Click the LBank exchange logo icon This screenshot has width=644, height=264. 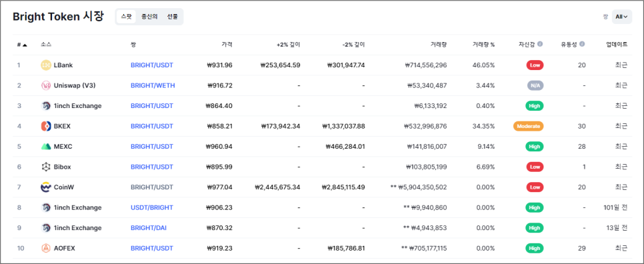pyautogui.click(x=45, y=65)
